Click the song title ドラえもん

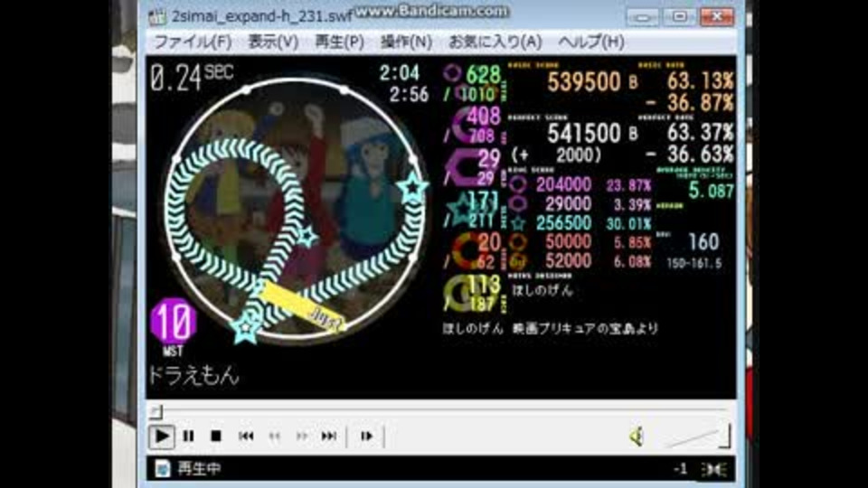(193, 376)
